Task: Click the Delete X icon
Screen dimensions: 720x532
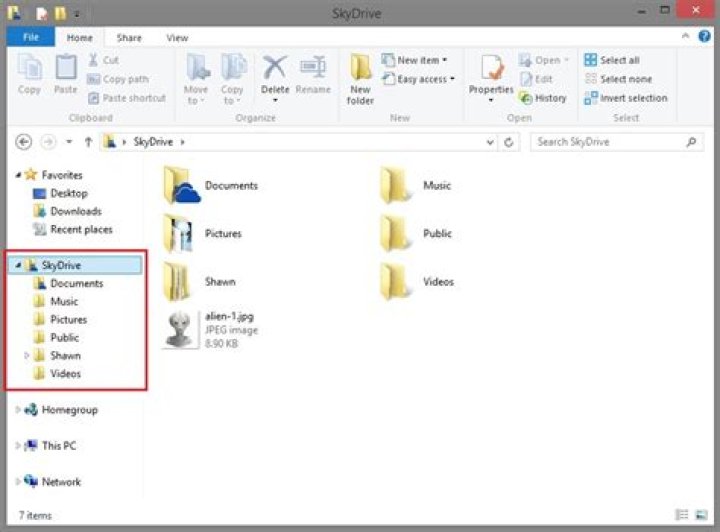Action: (x=275, y=68)
